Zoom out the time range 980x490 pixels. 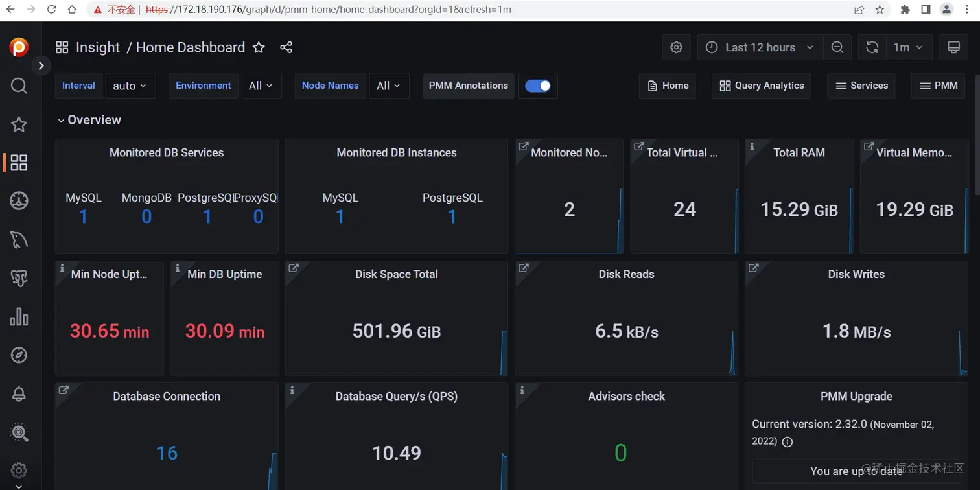point(837,47)
